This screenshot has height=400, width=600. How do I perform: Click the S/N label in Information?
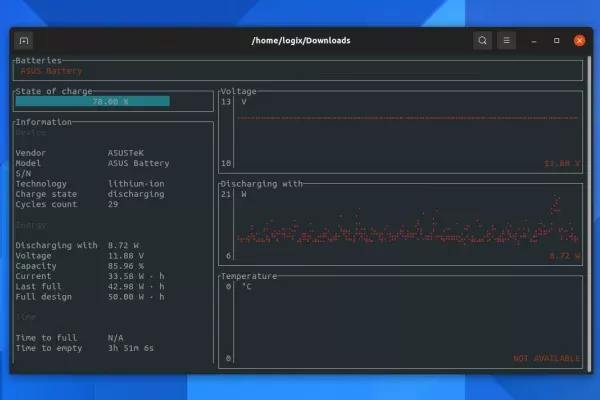(23, 173)
